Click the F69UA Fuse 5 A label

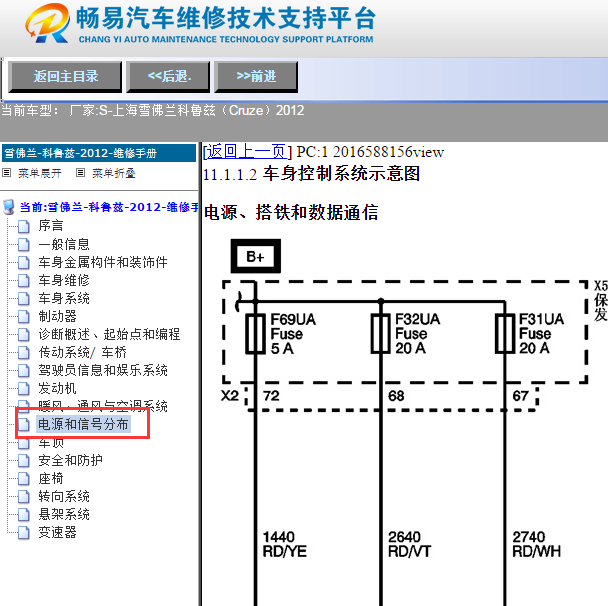pos(293,334)
